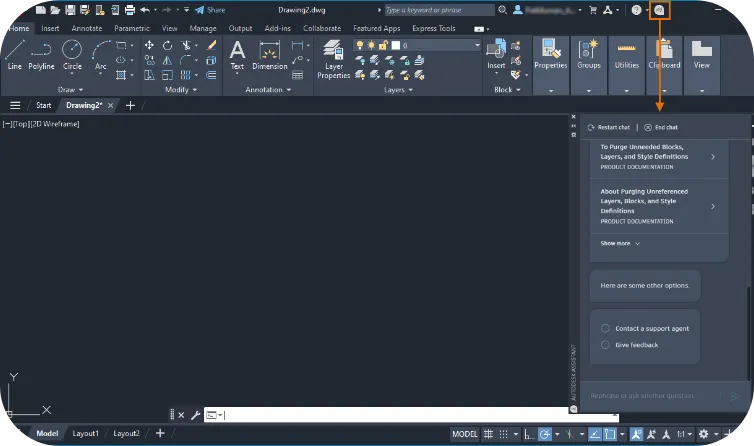
Task: Click the Fillet tool icon
Action: 186,60
